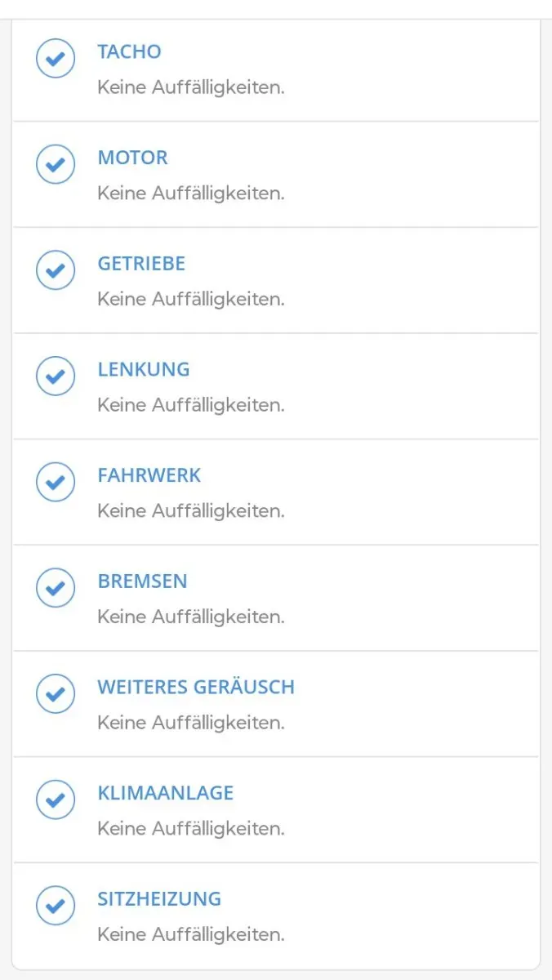
Task: Click 'Keine Auffälligkeiten.' under SITZHEIZUNG
Action: [x=191, y=934]
